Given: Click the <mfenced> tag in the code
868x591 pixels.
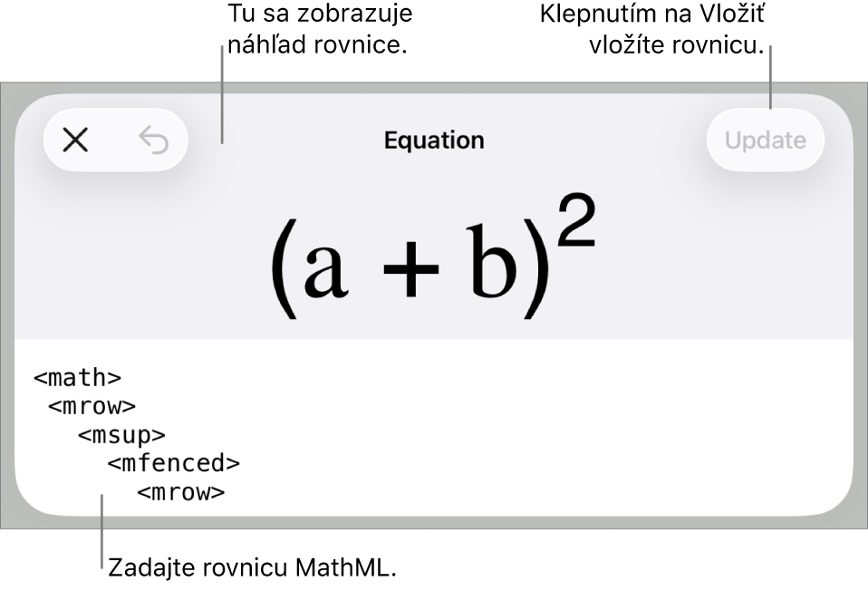Looking at the screenshot, I should [x=173, y=464].
